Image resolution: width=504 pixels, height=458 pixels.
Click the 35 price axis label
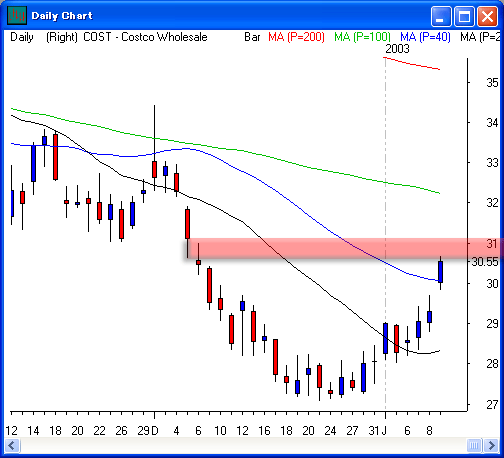click(492, 83)
